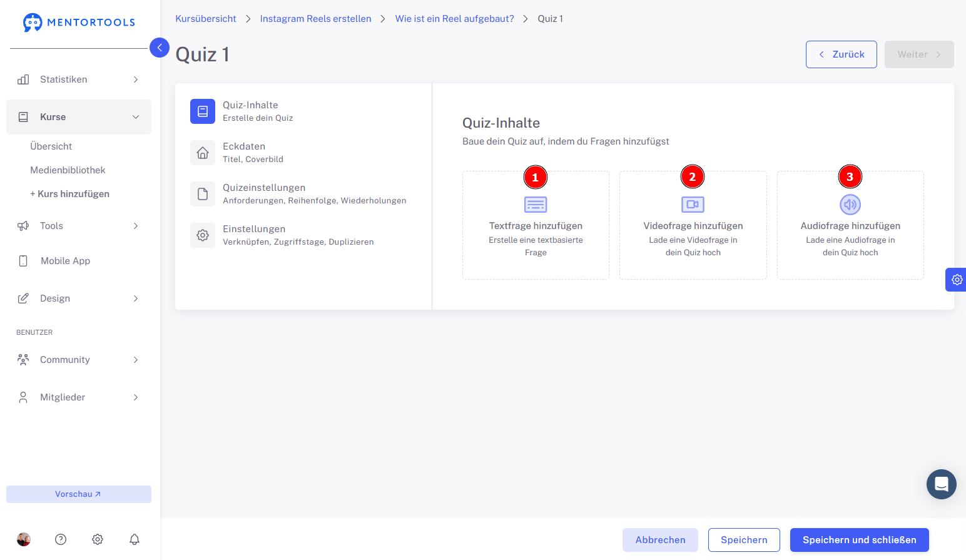The height and width of the screenshot is (560, 966).
Task: Open the chat support bubble
Action: [x=942, y=484]
